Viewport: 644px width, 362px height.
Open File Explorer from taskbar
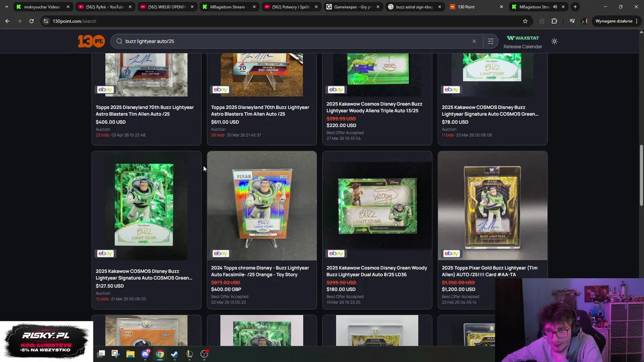click(x=130, y=354)
